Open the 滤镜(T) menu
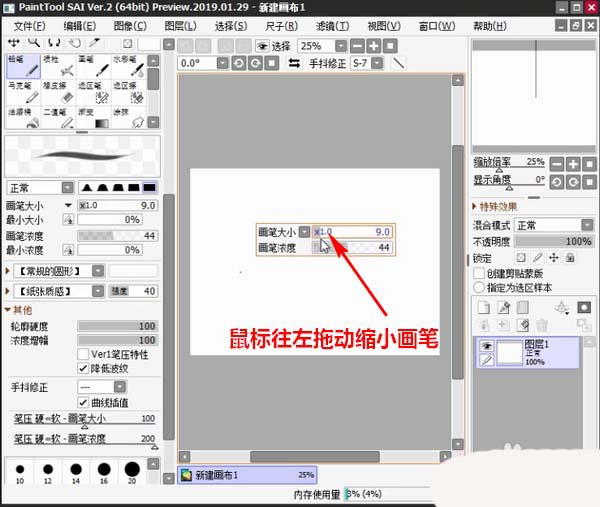Viewport: 600px width, 507px height. 333,26
